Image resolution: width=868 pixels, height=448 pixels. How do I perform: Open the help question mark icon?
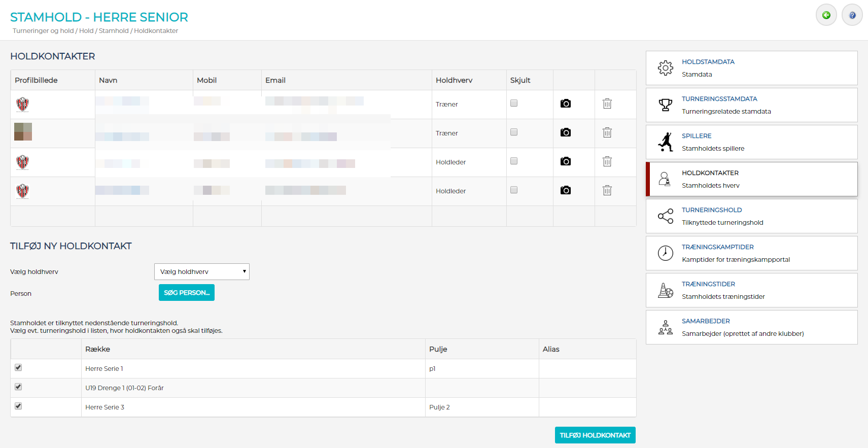(x=852, y=15)
